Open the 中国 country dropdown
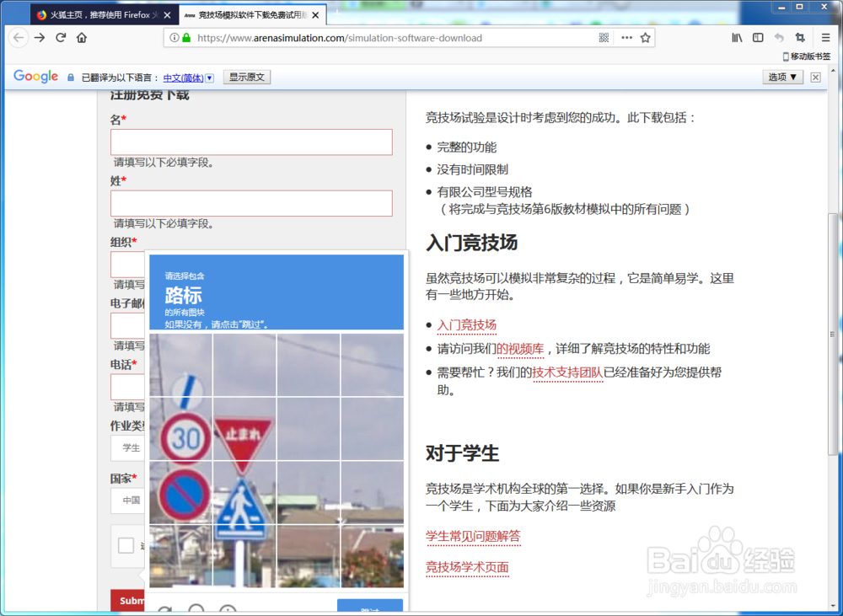The image size is (843, 616). point(129,501)
